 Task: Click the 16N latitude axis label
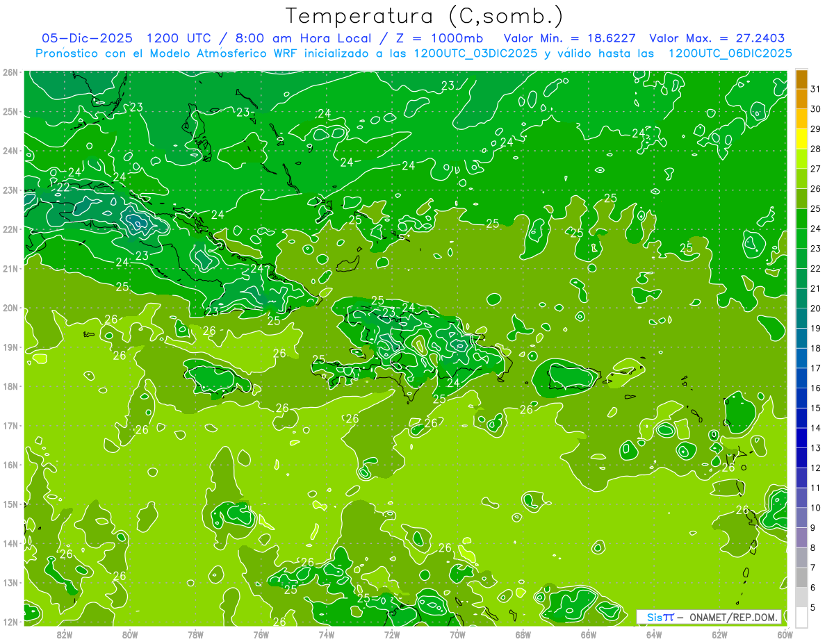10,465
